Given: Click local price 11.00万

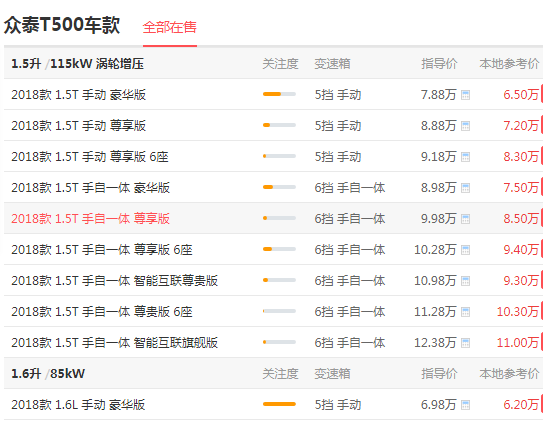Looking at the screenshot, I should 518,343.
